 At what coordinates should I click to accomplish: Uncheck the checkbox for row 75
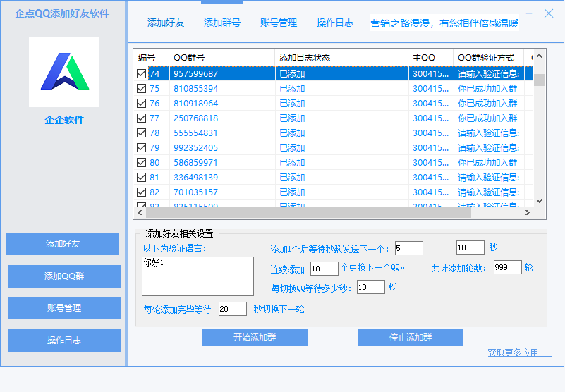tap(141, 89)
